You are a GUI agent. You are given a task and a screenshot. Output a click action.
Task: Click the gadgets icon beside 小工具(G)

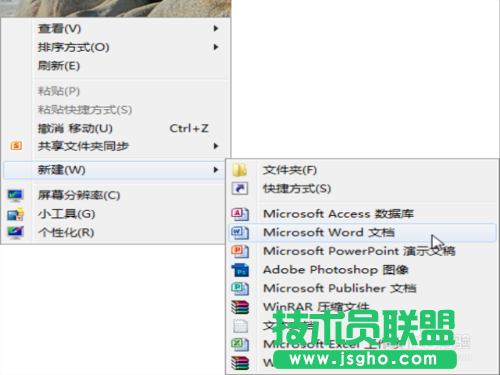(x=15, y=214)
